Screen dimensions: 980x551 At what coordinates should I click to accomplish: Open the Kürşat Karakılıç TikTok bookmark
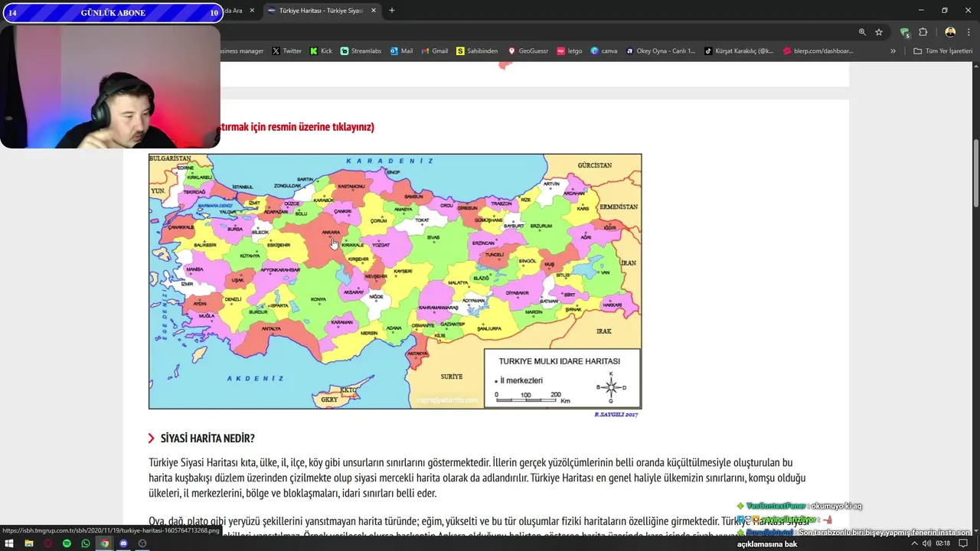point(739,51)
